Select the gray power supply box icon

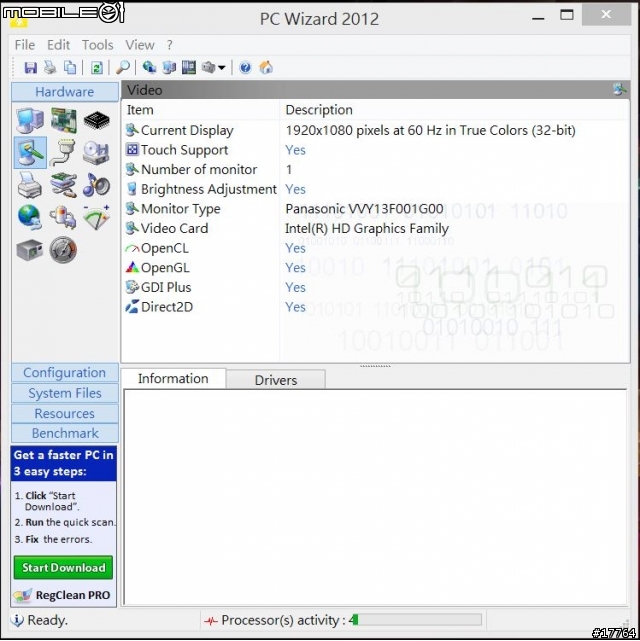[x=30, y=250]
